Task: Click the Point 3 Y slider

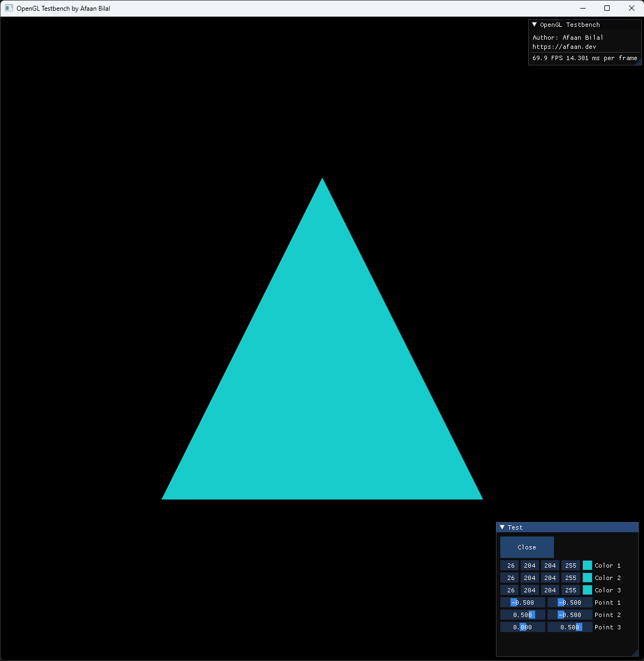Action: (570, 627)
